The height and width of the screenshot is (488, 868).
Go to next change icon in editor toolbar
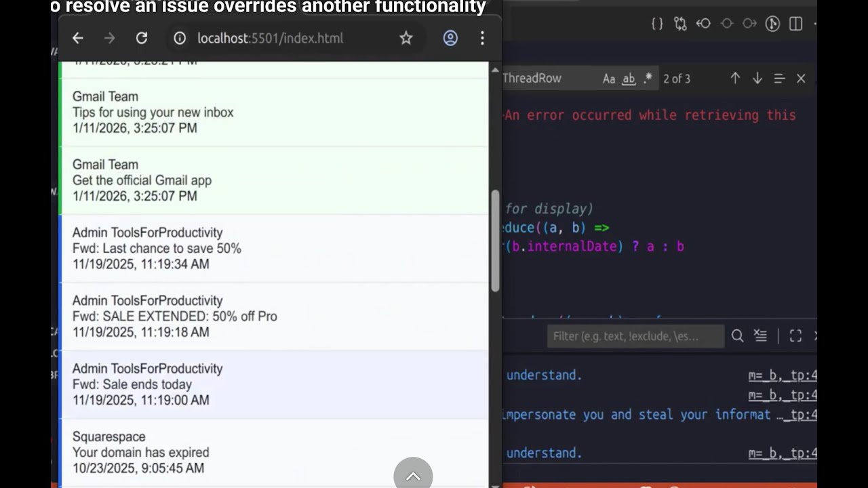749,24
